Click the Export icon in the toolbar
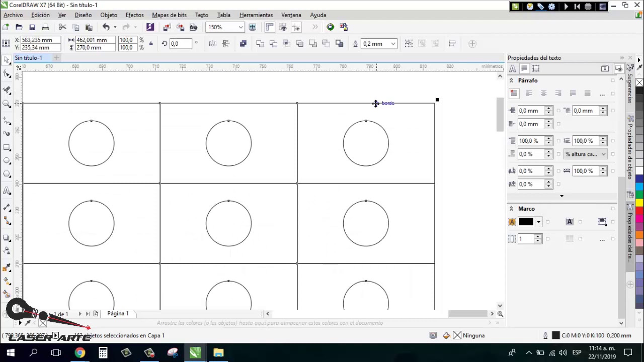 pyautogui.click(x=180, y=27)
